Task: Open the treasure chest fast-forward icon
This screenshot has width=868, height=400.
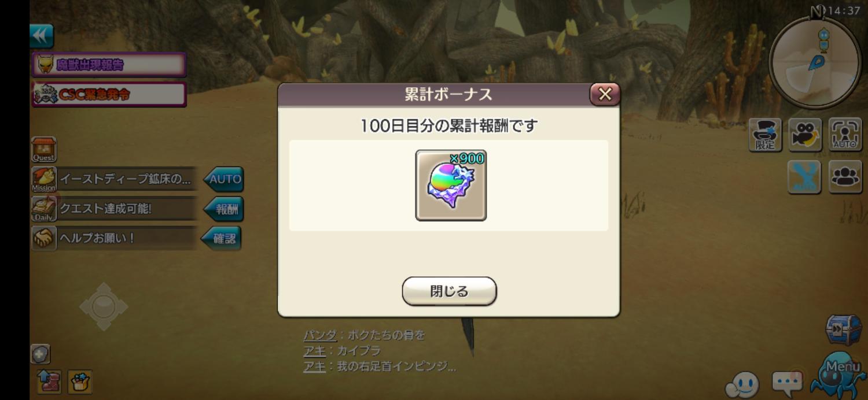Action: coord(843,330)
